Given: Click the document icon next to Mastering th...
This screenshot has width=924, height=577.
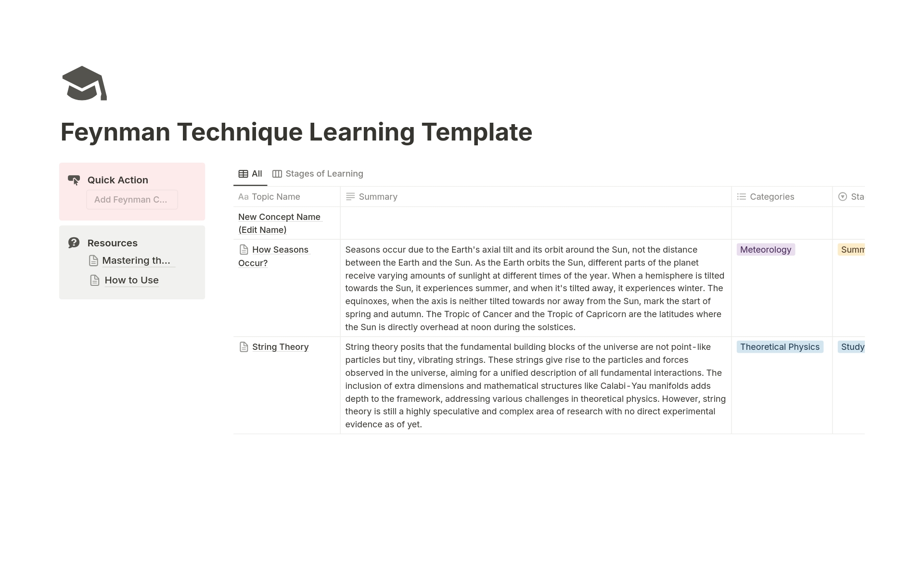Looking at the screenshot, I should 94,260.
